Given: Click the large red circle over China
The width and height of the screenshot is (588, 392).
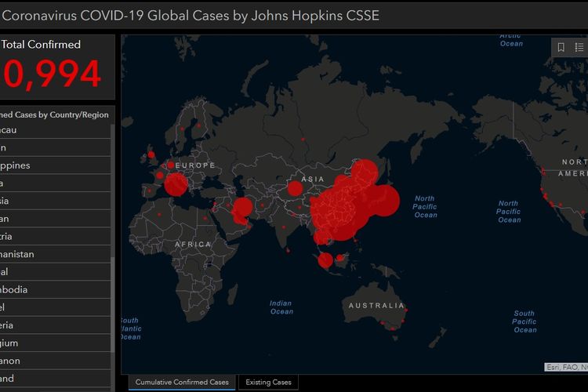Looking at the screenshot, I should pyautogui.click(x=339, y=212).
